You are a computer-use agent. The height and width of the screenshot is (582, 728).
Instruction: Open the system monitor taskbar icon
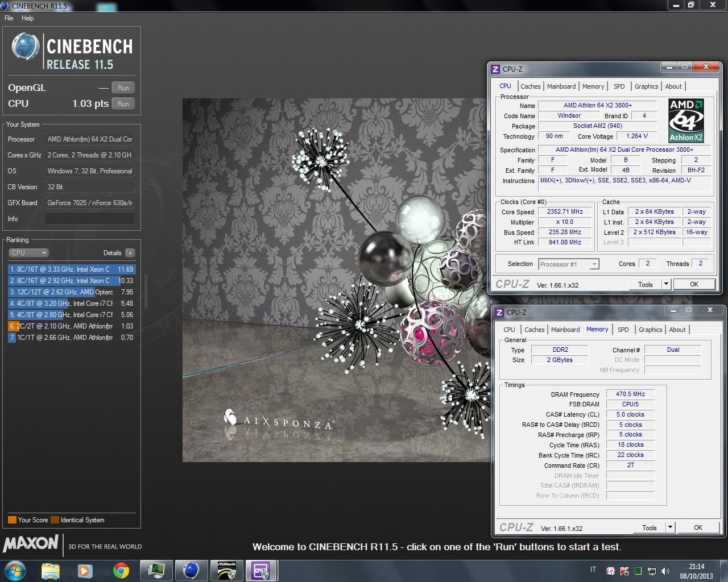156,570
